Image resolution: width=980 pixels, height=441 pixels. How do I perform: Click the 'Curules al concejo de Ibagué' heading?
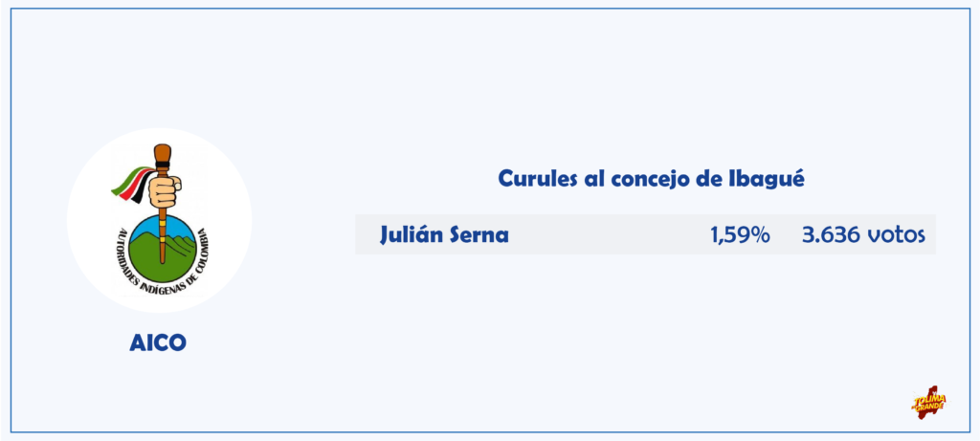click(651, 179)
